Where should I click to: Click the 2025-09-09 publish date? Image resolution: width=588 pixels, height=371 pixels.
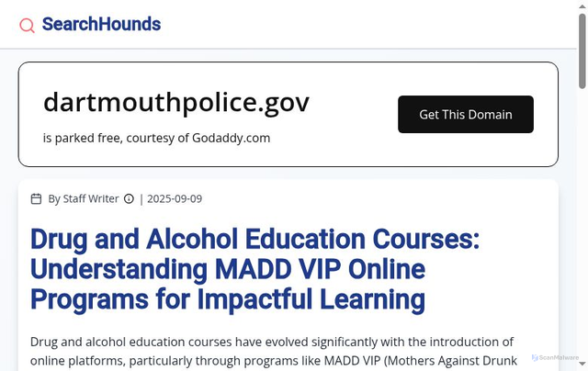[x=175, y=198]
